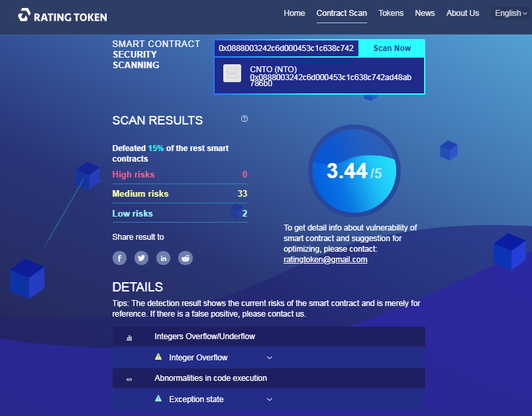The image size is (532, 416).
Task: Open the Contract Scan tab
Action: 342,13
